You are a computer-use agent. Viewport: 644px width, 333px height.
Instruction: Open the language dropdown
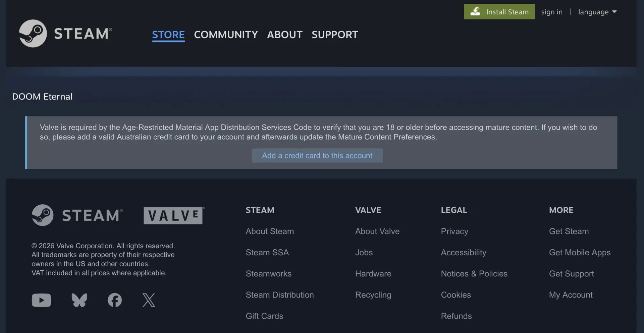pos(597,12)
